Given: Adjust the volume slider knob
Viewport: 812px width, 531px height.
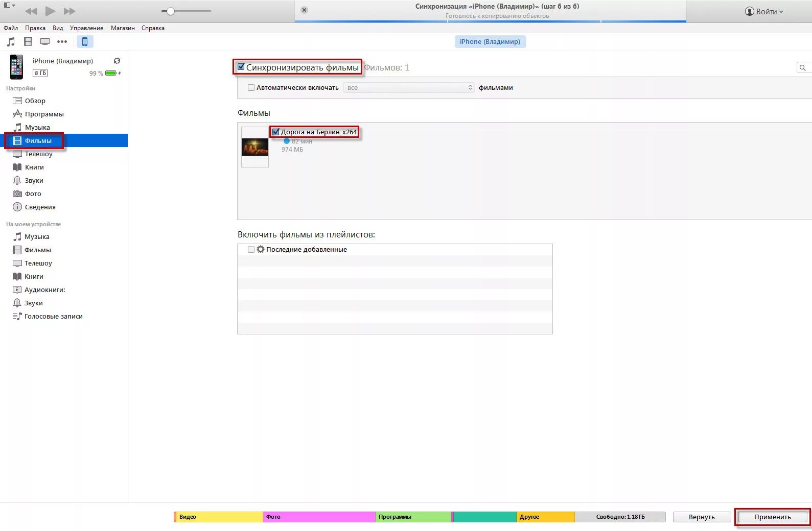Looking at the screenshot, I should coord(171,11).
